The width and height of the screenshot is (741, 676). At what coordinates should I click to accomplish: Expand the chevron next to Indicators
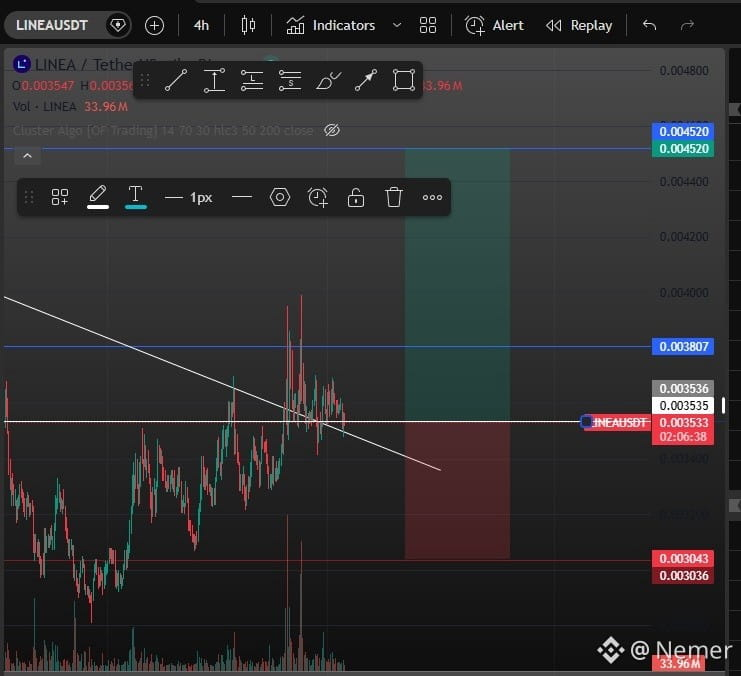tap(397, 25)
